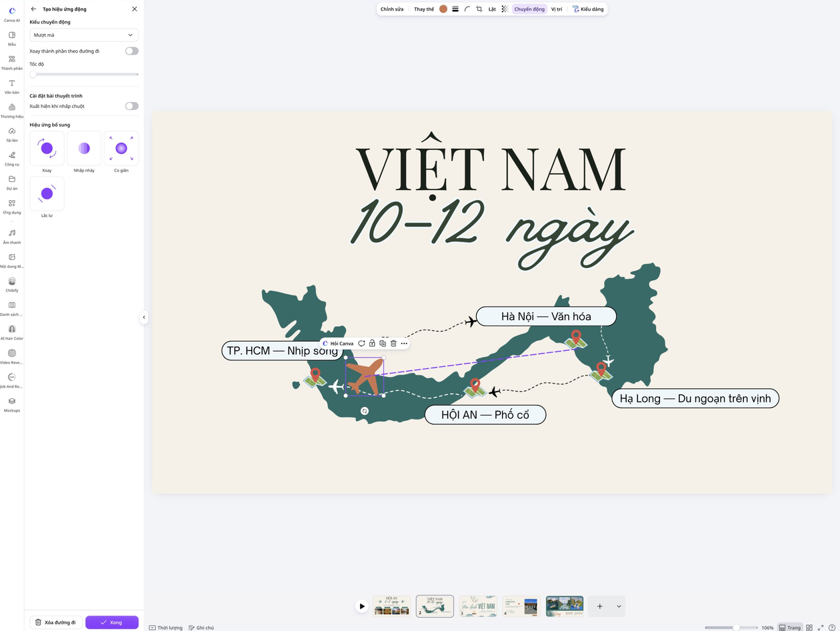
Task: Click Lật flip in toolbar
Action: click(x=492, y=9)
